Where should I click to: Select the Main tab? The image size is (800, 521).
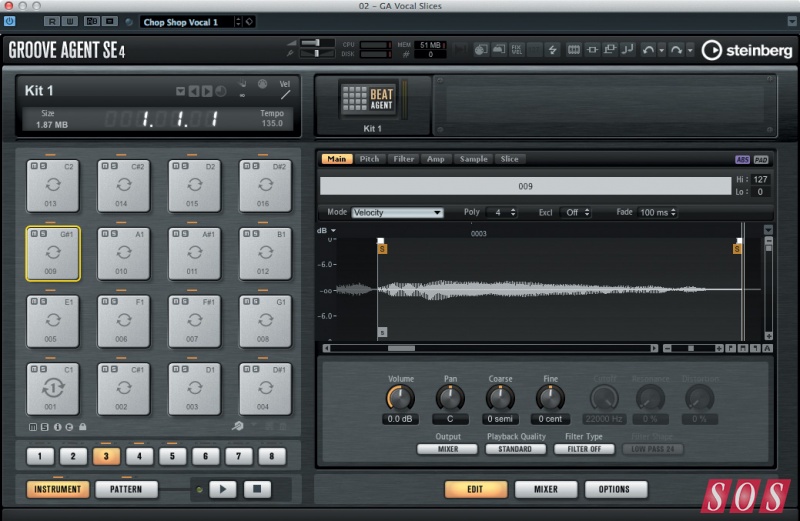tap(337, 159)
